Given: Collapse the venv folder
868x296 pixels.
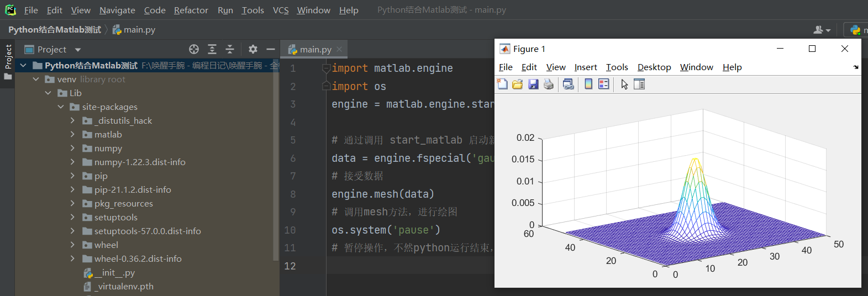Looking at the screenshot, I should pyautogui.click(x=36, y=79).
